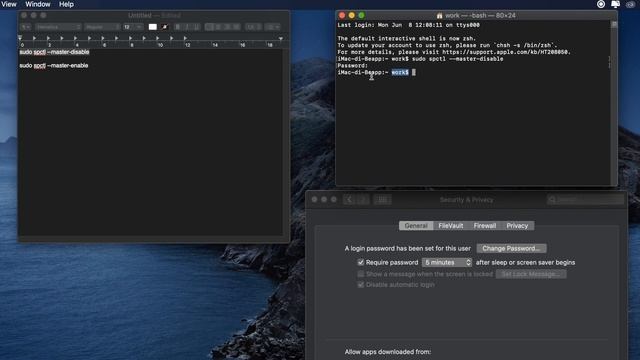Center align text in TextEdit
The width and height of the screenshot is (640, 360).
(x=218, y=27)
